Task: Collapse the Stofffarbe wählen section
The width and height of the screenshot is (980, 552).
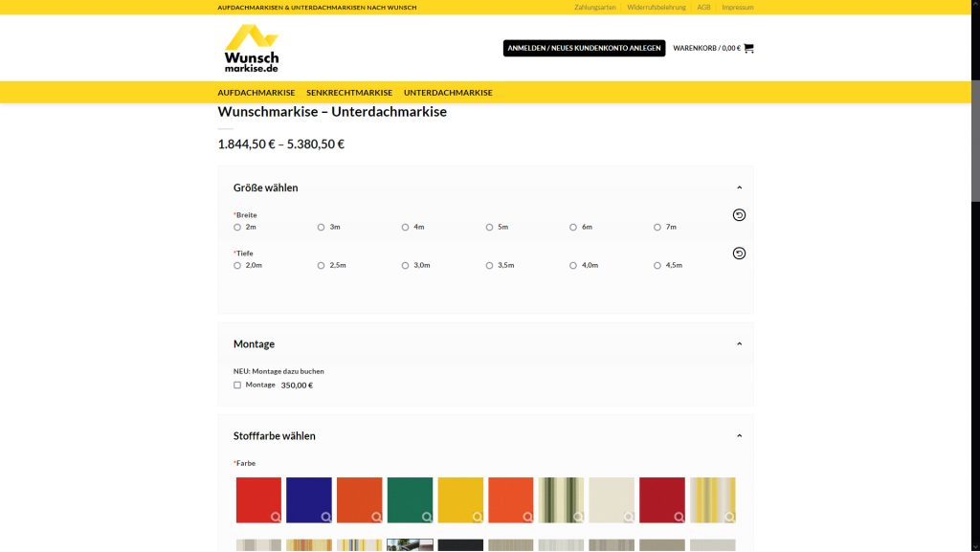Action: tap(740, 436)
